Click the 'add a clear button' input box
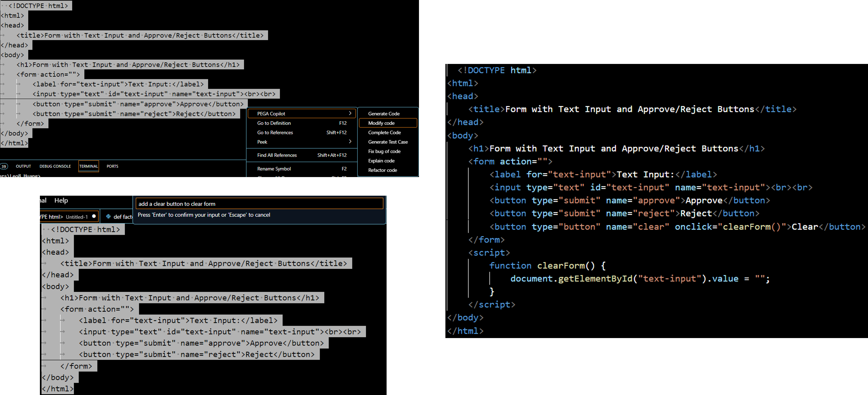The image size is (868, 395). tap(259, 204)
